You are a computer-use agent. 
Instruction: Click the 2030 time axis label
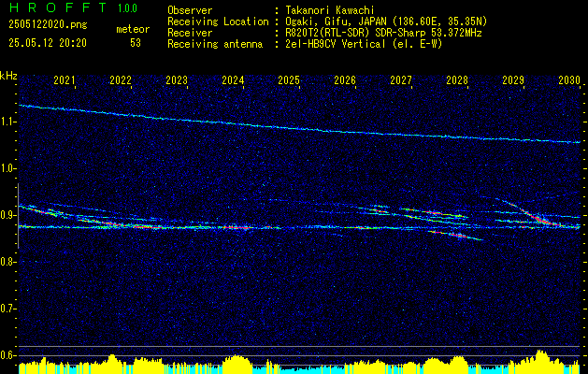[569, 79]
